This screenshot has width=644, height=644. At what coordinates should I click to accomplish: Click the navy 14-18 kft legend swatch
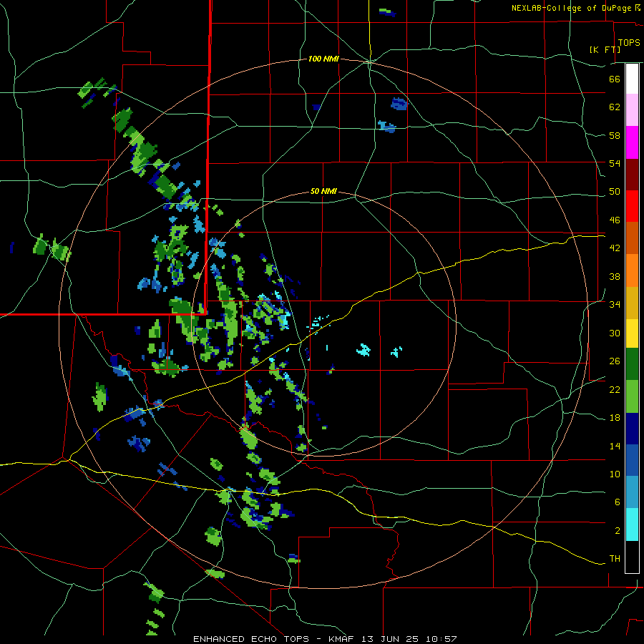[632, 429]
